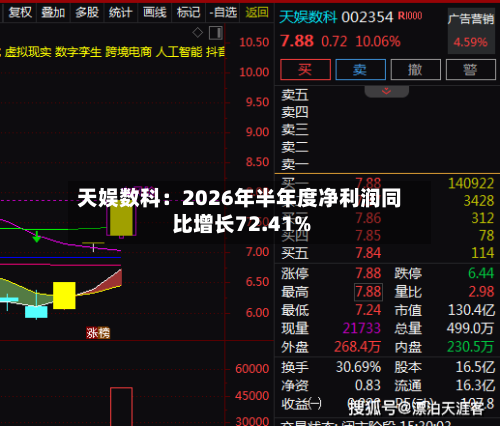Open the 统计 statistics tool
500x426 pixels.
[x=121, y=13]
